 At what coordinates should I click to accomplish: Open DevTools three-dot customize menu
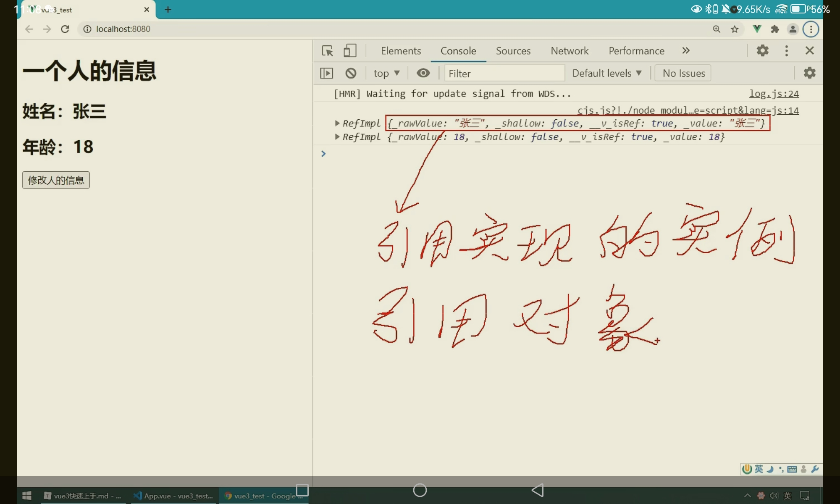(x=786, y=51)
